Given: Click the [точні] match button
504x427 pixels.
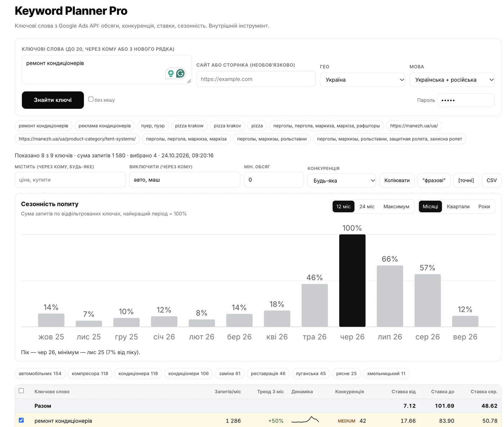Looking at the screenshot, I should click(x=466, y=180).
